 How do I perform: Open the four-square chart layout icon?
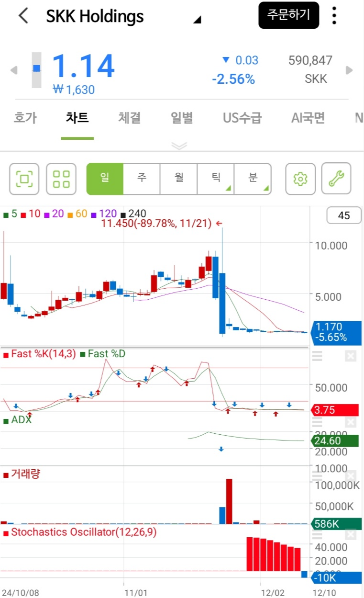coord(61,179)
